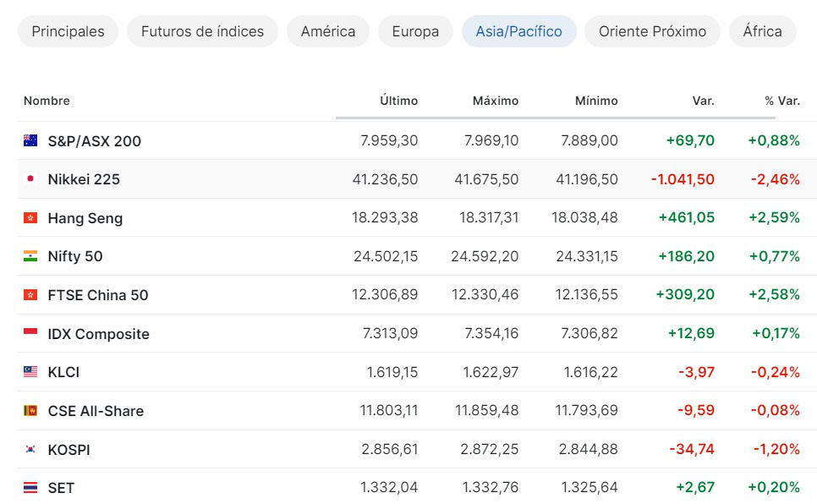The image size is (817, 504).
Task: Click the Nikkei 225 change value -1.041,50
Action: [683, 179]
